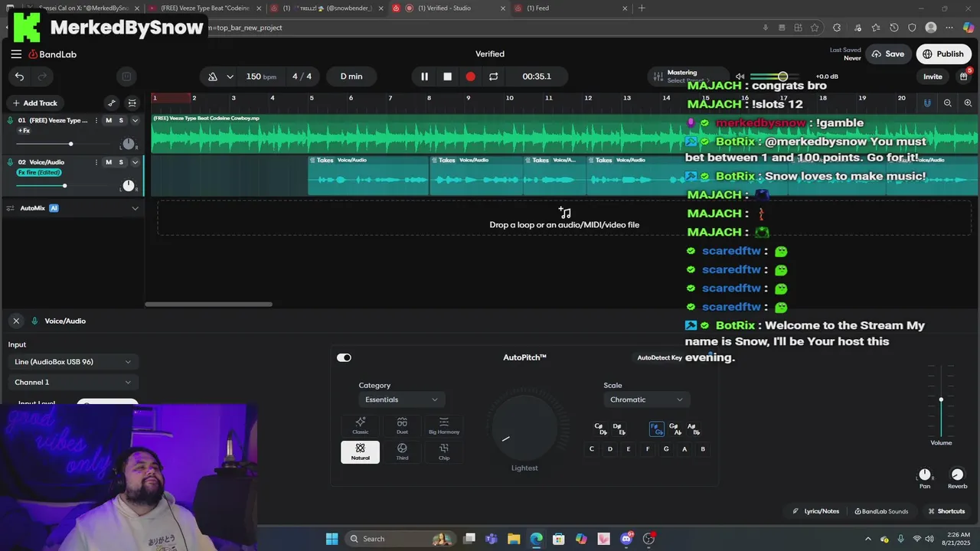Expand track 01 options chevron
Screen dimensions: 980x551
point(136,120)
